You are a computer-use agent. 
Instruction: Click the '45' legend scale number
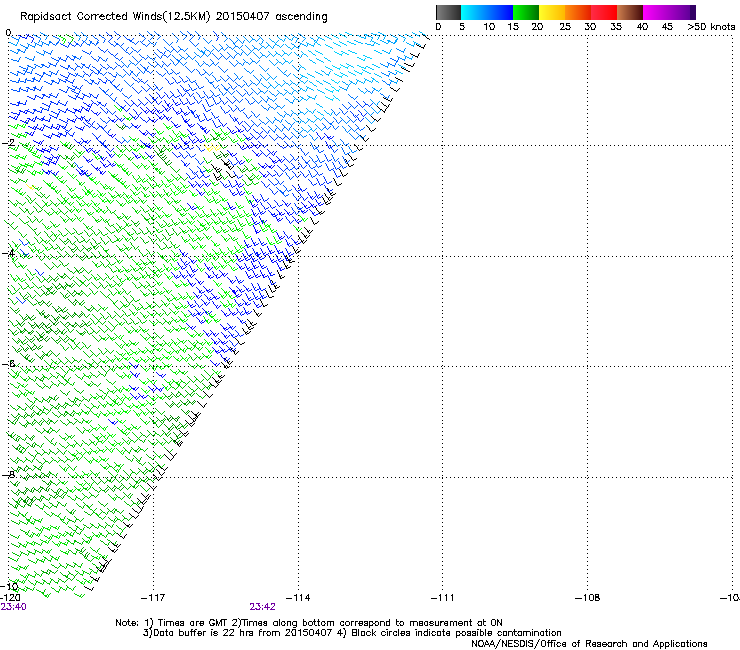[667, 27]
